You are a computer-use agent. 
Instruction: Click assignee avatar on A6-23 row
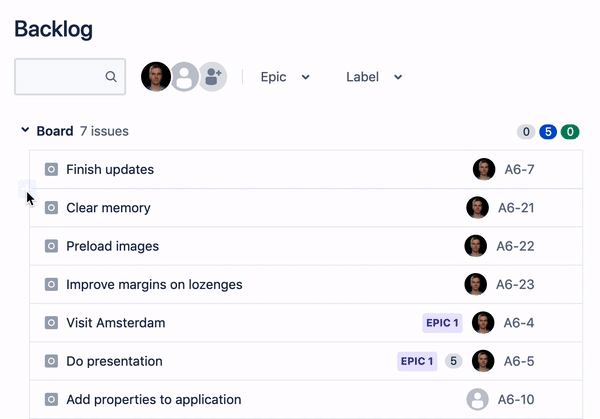pos(476,284)
